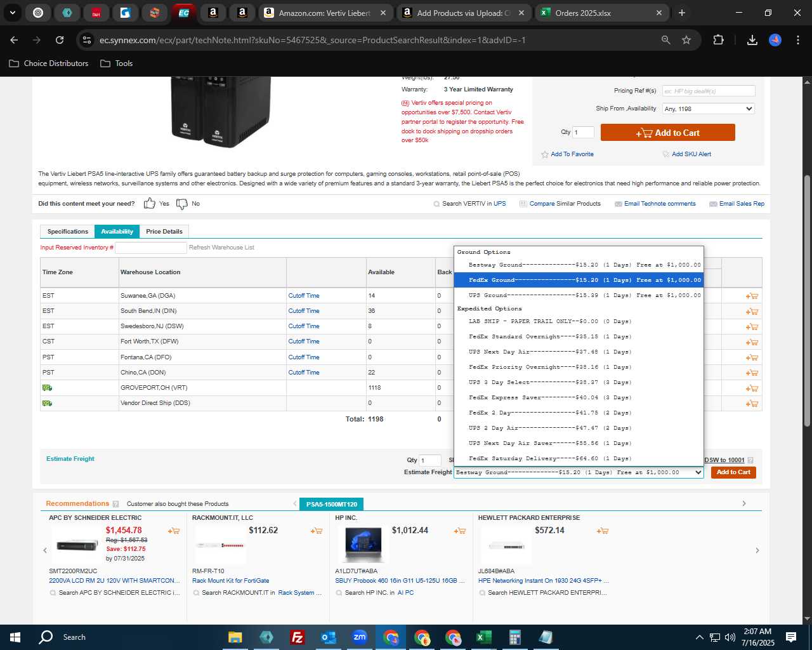
Task: Click the Recommendations help question icon
Action: (x=115, y=504)
